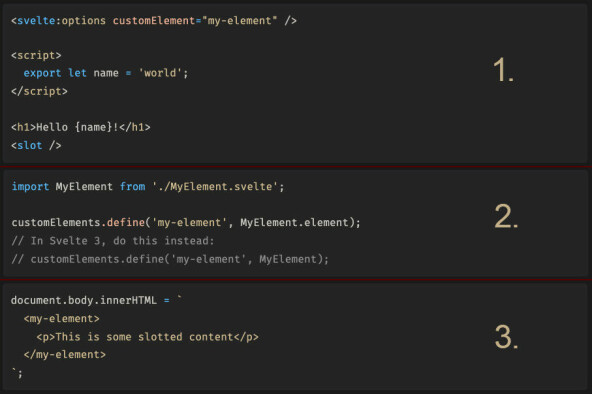Click the "In Svelte 3" comment line
The width and height of the screenshot is (592, 394).
[x=113, y=241]
